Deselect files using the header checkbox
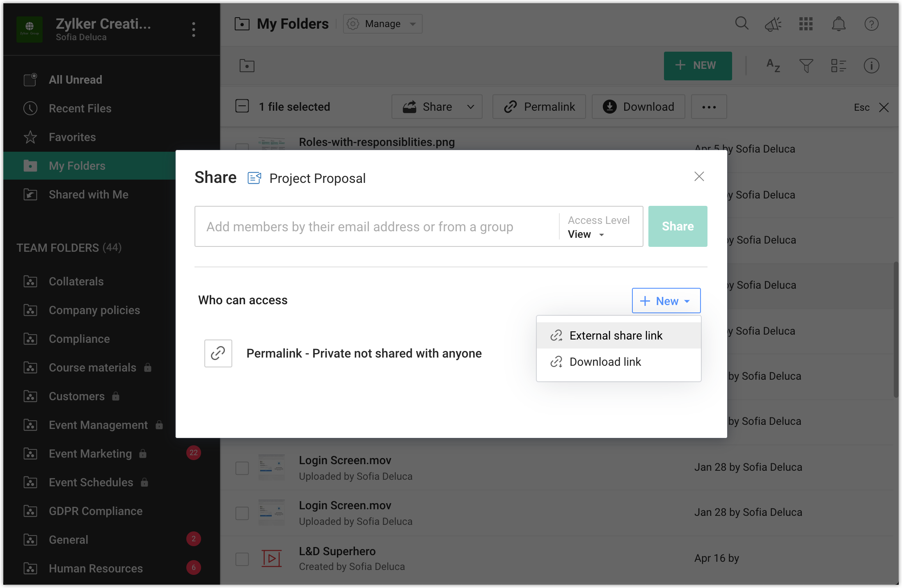Screen dimensions: 902x588 [242, 106]
